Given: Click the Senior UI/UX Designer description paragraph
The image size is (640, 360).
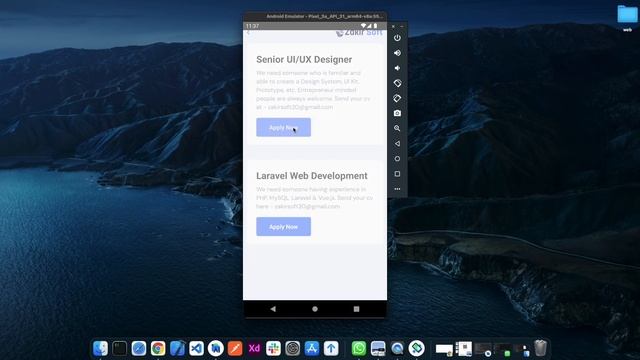Looking at the screenshot, I should (313, 90).
